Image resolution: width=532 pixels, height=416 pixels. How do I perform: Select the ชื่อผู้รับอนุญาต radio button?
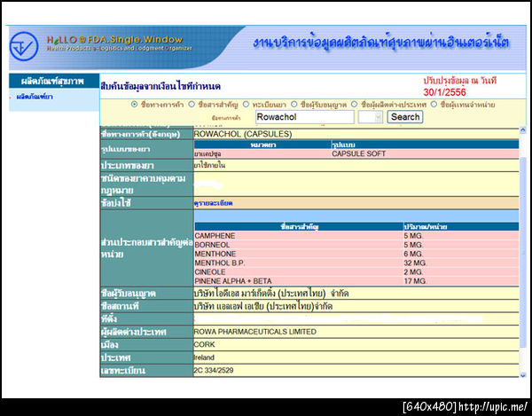point(293,105)
